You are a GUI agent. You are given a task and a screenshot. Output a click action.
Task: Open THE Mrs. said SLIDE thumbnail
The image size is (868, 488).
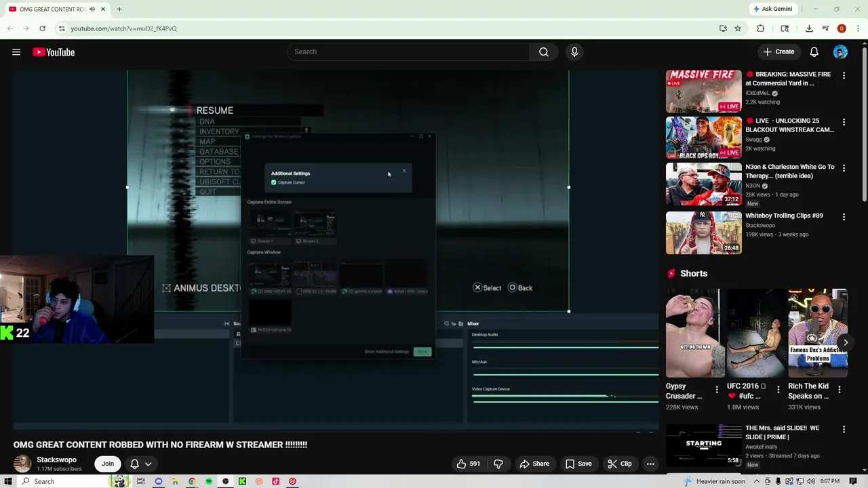click(x=703, y=445)
